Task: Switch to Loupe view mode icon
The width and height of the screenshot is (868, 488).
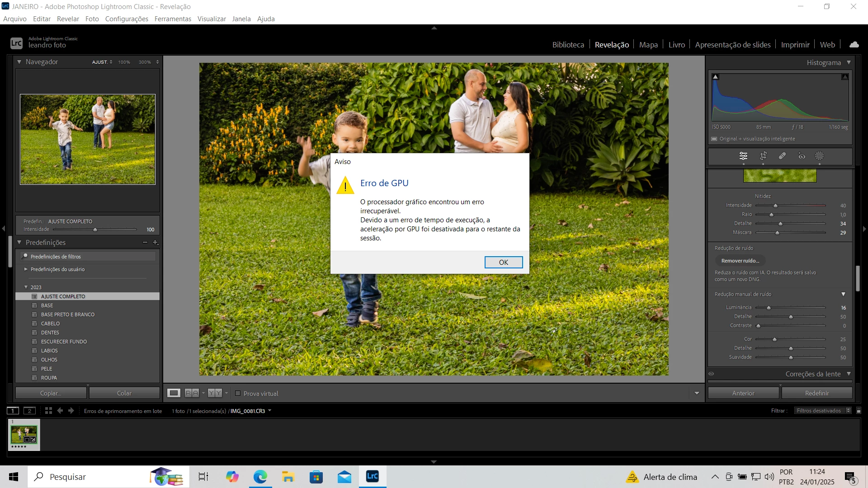Action: point(174,393)
